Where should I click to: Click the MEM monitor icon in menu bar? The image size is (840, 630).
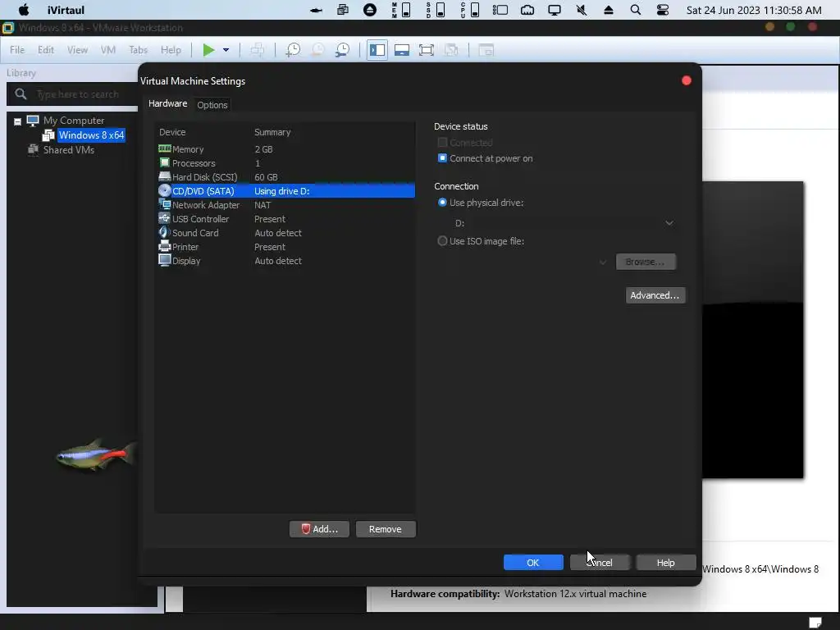402,10
